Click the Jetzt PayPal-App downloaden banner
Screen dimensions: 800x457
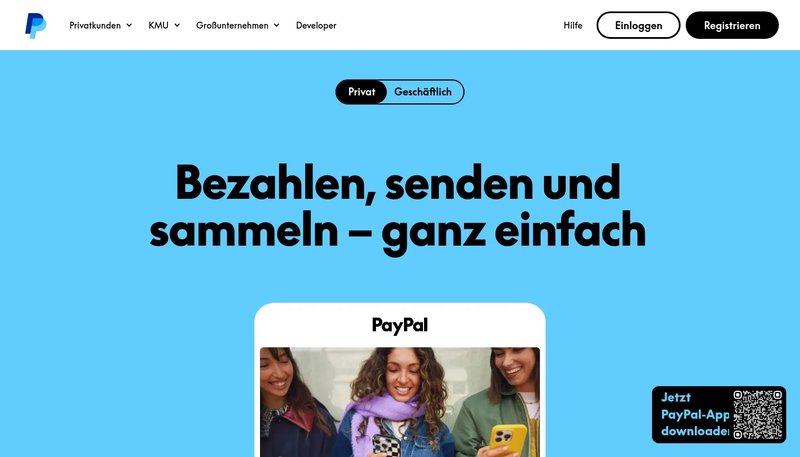(719, 414)
